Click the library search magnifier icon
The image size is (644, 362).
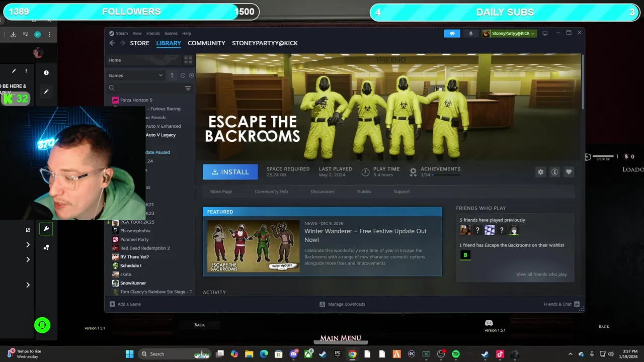pyautogui.click(x=112, y=88)
